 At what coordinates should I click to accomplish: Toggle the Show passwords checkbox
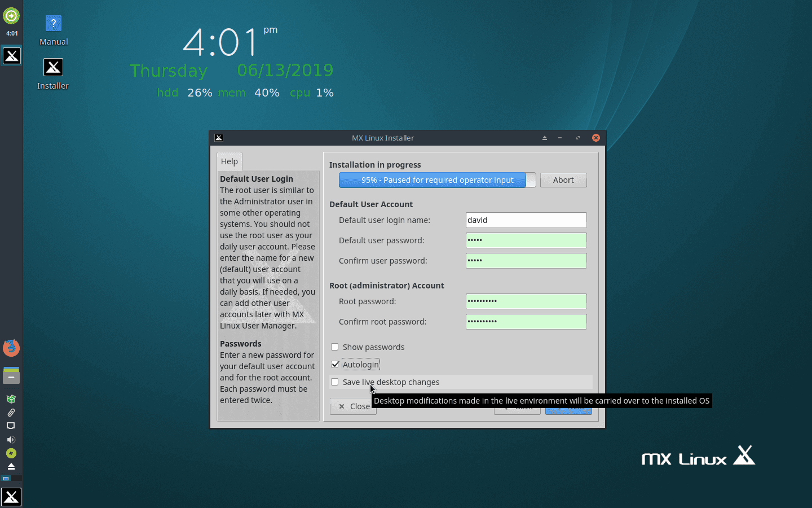click(x=335, y=347)
